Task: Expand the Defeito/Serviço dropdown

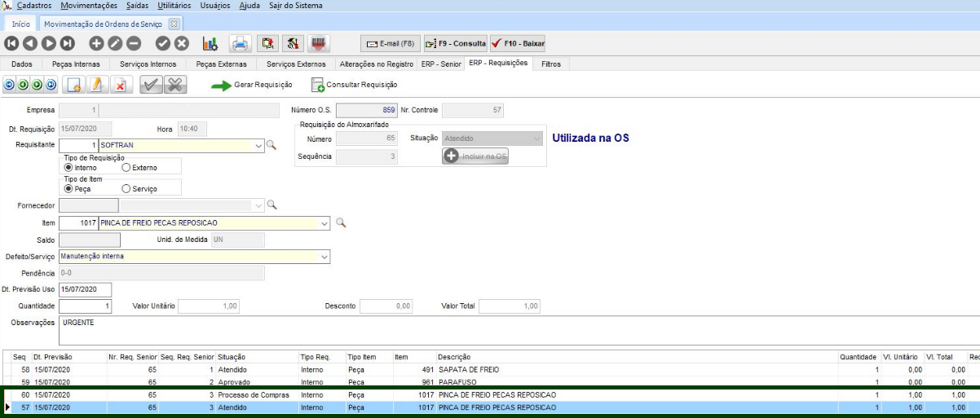Action: 324,257
